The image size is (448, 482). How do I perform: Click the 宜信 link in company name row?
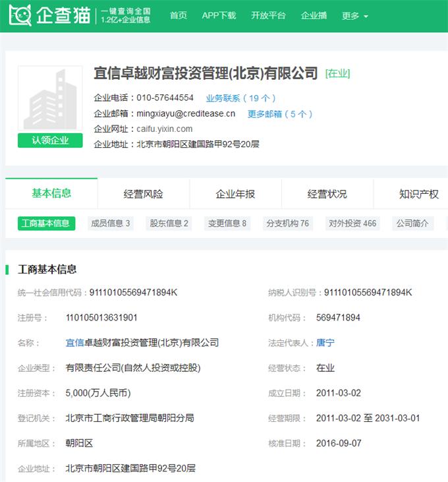75,343
